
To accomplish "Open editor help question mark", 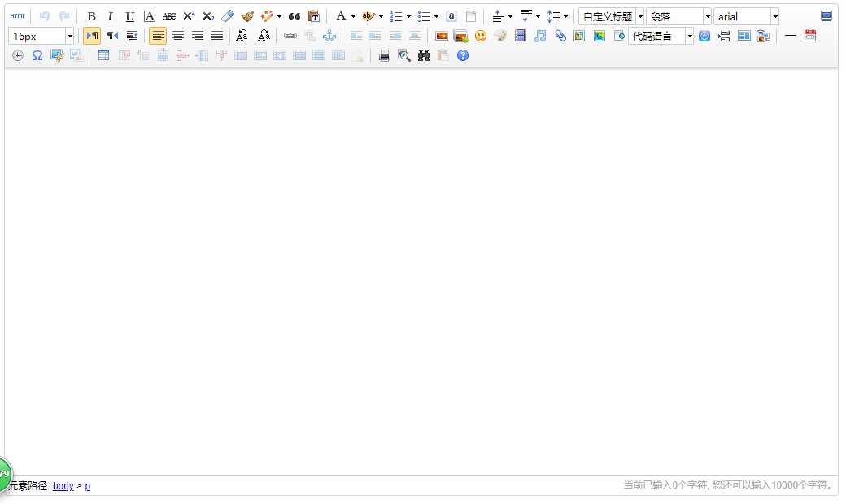I will 463,55.
